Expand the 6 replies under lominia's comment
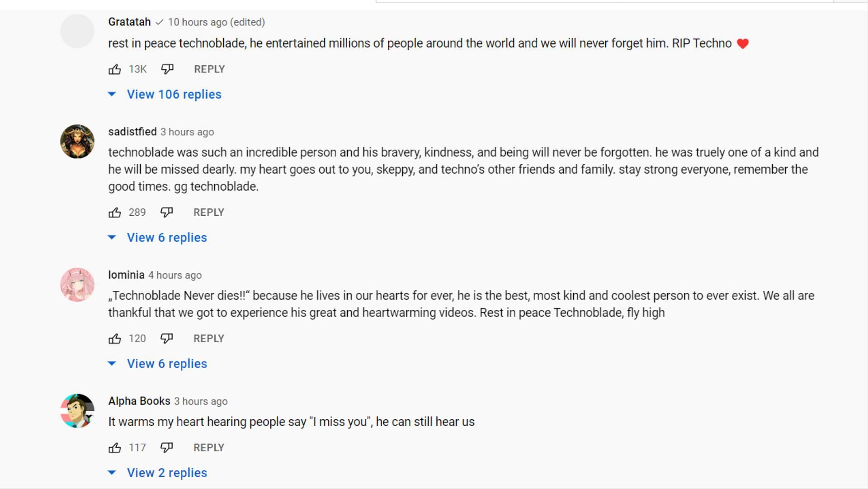This screenshot has height=489, width=868. click(x=166, y=364)
